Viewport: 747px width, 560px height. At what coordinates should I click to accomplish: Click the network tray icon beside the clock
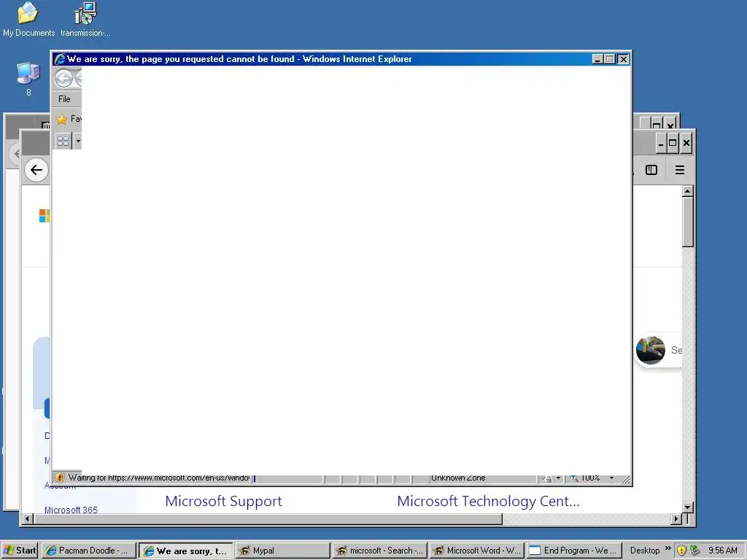[x=695, y=551]
